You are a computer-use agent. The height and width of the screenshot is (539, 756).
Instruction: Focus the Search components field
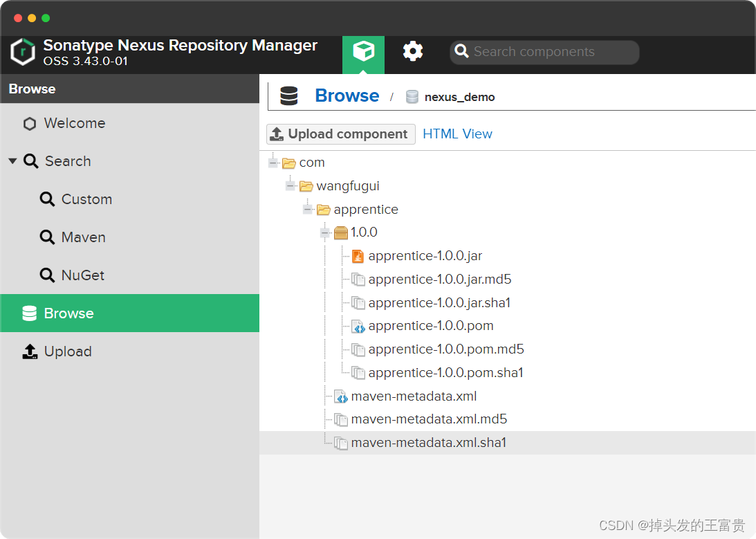tap(544, 52)
